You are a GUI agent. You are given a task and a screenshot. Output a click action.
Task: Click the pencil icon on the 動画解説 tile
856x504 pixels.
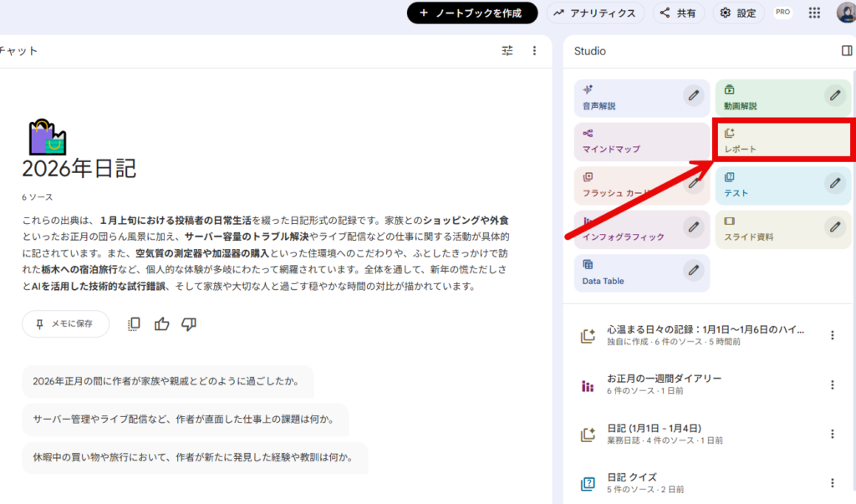point(834,95)
